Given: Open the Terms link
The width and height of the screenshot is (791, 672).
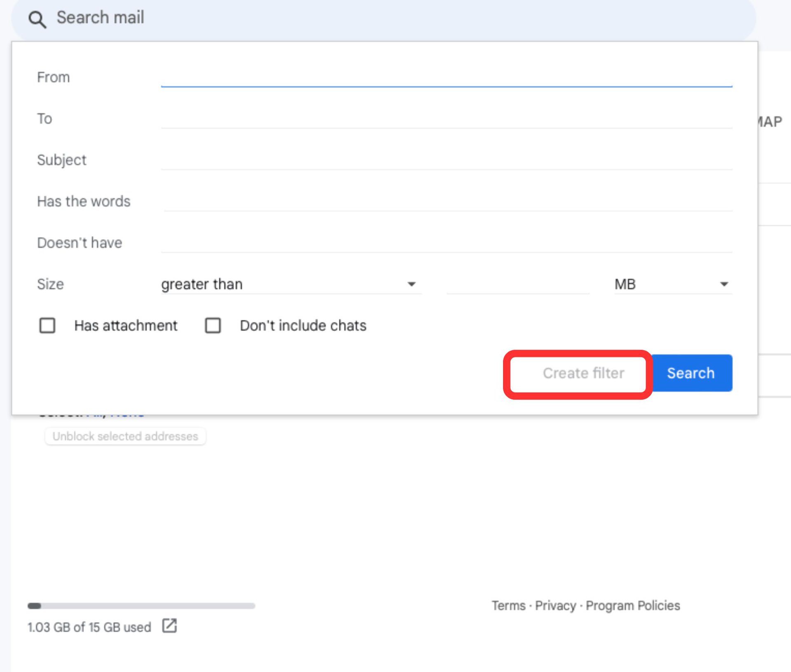Looking at the screenshot, I should point(508,605).
